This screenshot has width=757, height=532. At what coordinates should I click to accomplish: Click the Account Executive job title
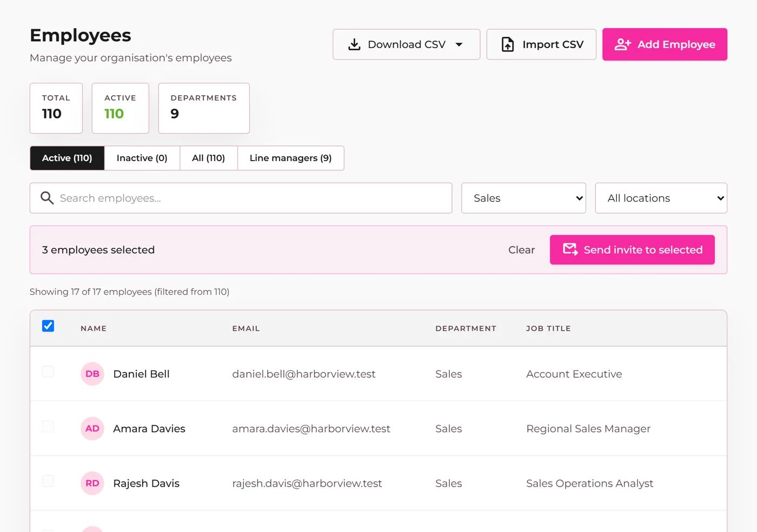click(574, 374)
